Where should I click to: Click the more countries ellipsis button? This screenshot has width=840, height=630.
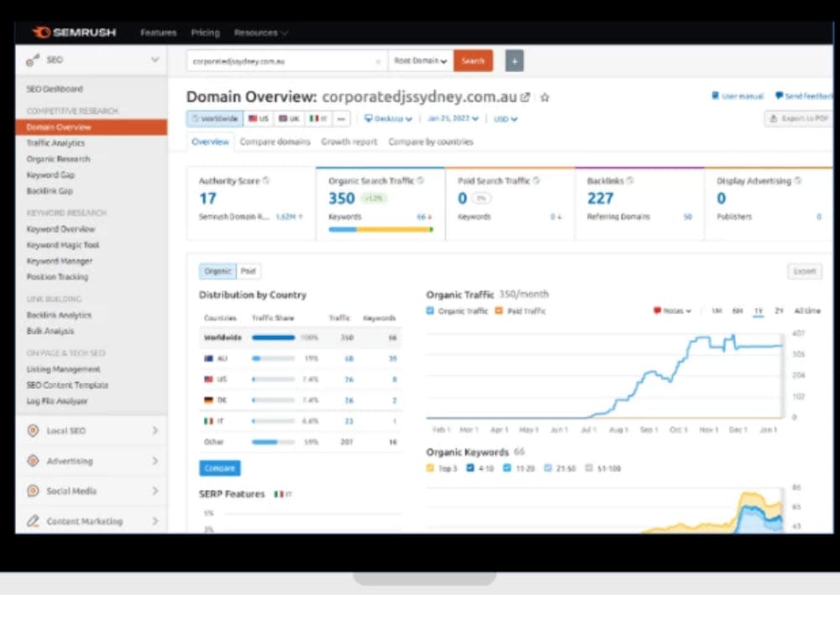coord(341,118)
